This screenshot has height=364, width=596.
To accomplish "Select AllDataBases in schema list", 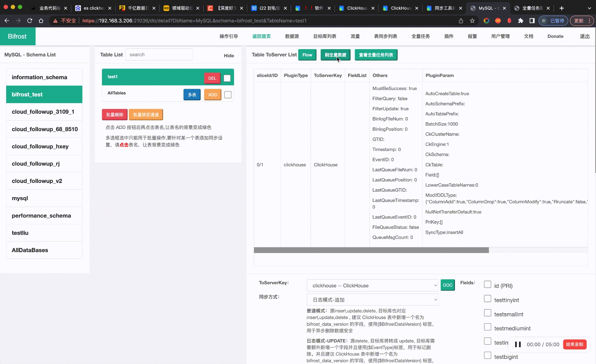I will pos(44,250).
